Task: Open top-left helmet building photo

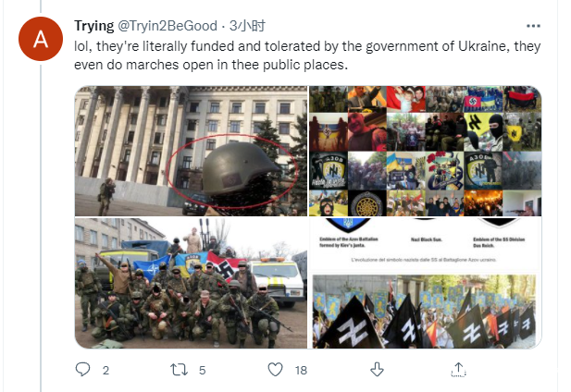Action: click(x=192, y=151)
